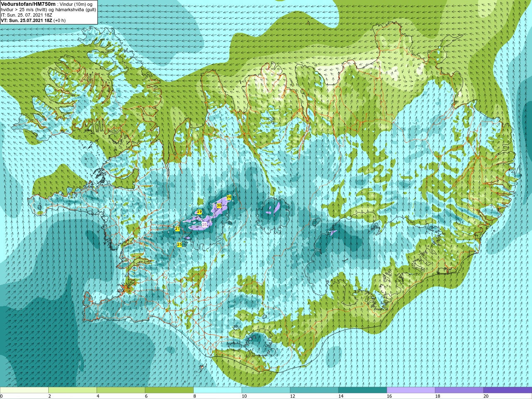Click the legend tick label 14
Viewport: 532px width, 399px height.
[341, 396]
